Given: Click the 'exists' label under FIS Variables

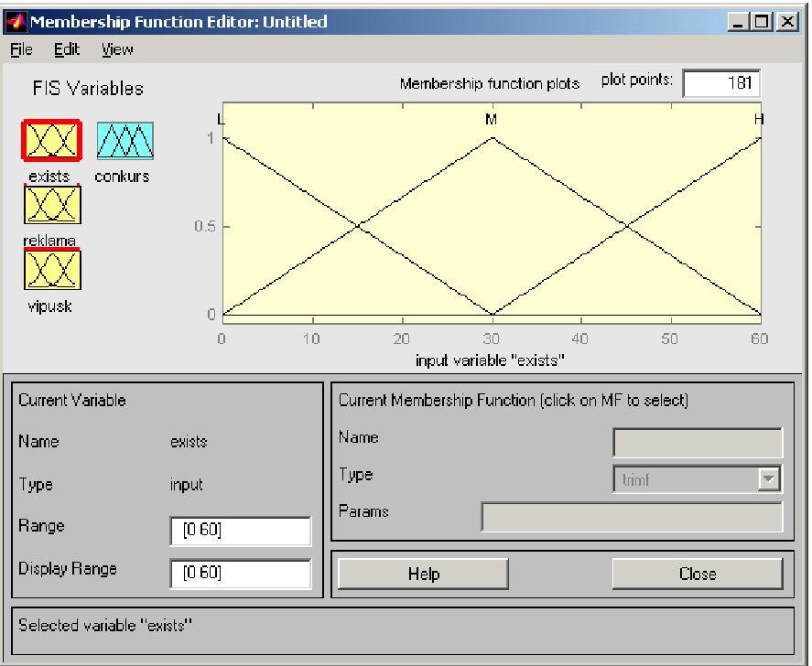Looking at the screenshot, I should pyautogui.click(x=49, y=177).
